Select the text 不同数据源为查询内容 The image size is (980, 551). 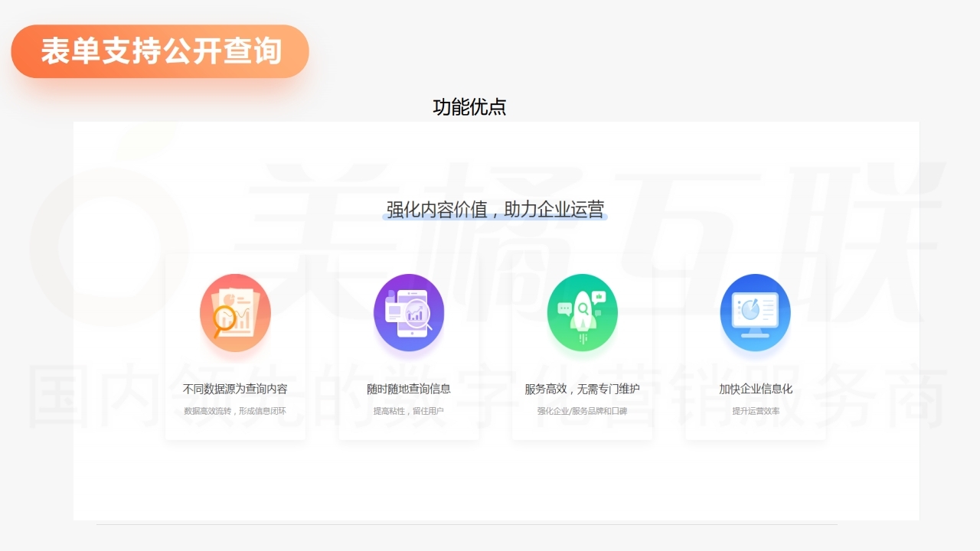pyautogui.click(x=235, y=389)
